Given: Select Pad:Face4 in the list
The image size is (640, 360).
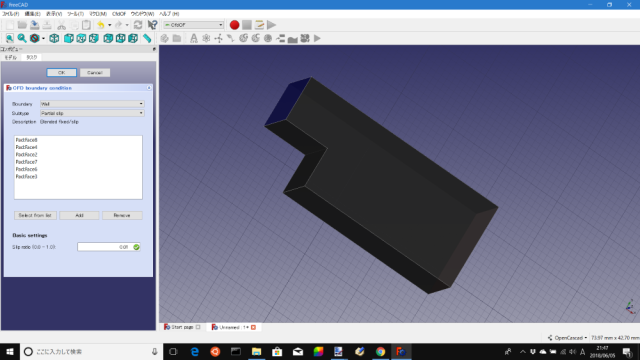Looking at the screenshot, I should (x=27, y=147).
